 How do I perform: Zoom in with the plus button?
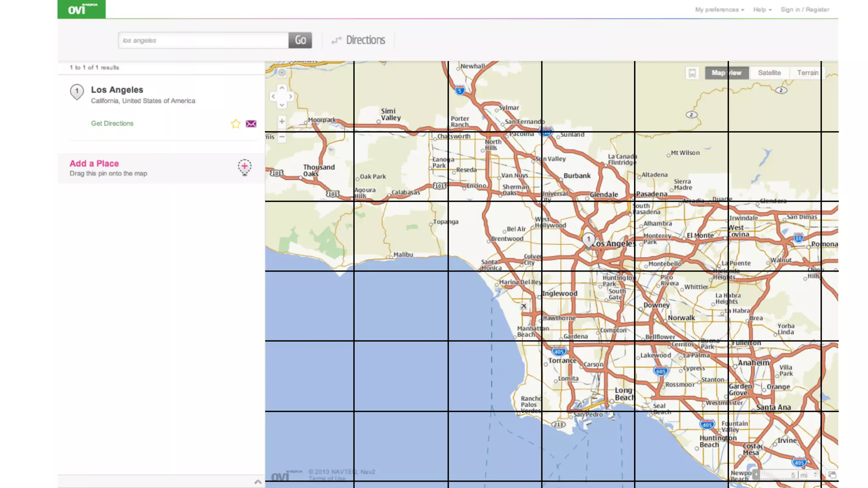point(282,122)
